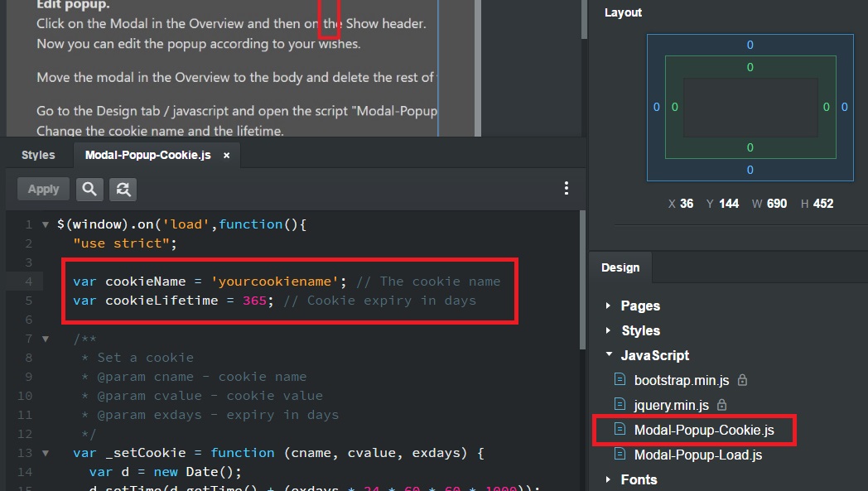Screen dimensions: 868x491
Task: Close the Modal-Popup-Cookie.js editor tab
Action: [x=226, y=156]
